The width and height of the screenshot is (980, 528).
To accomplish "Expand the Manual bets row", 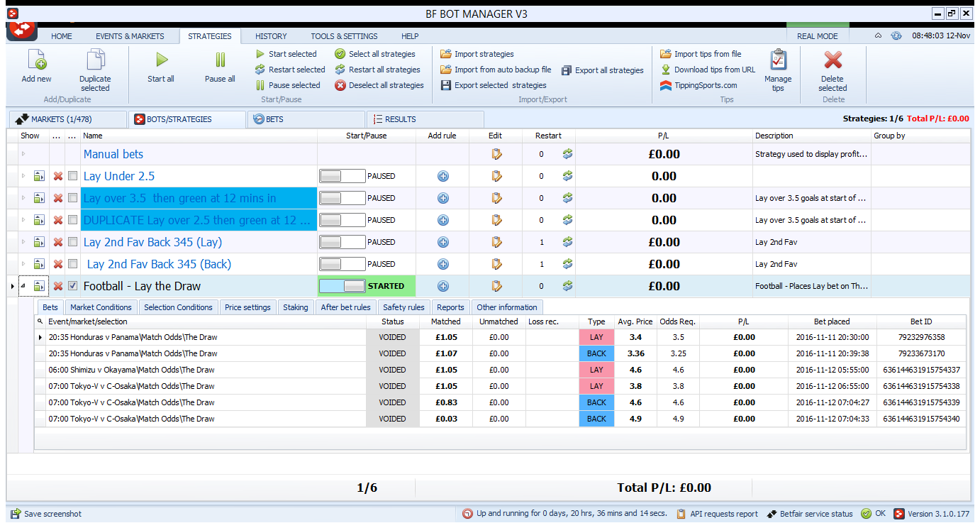I will coord(23,154).
